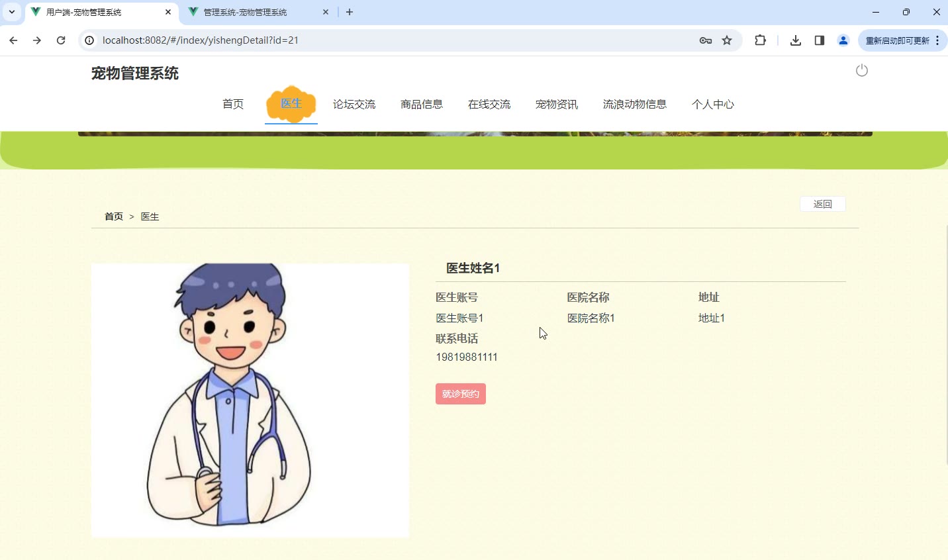
Task: Click the page vertical scrollbar
Action: [x=946, y=344]
